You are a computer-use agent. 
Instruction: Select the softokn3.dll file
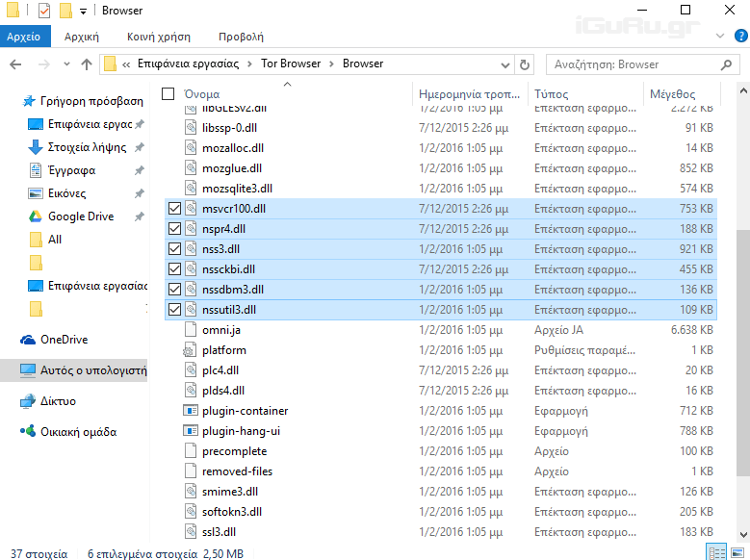point(440,512)
